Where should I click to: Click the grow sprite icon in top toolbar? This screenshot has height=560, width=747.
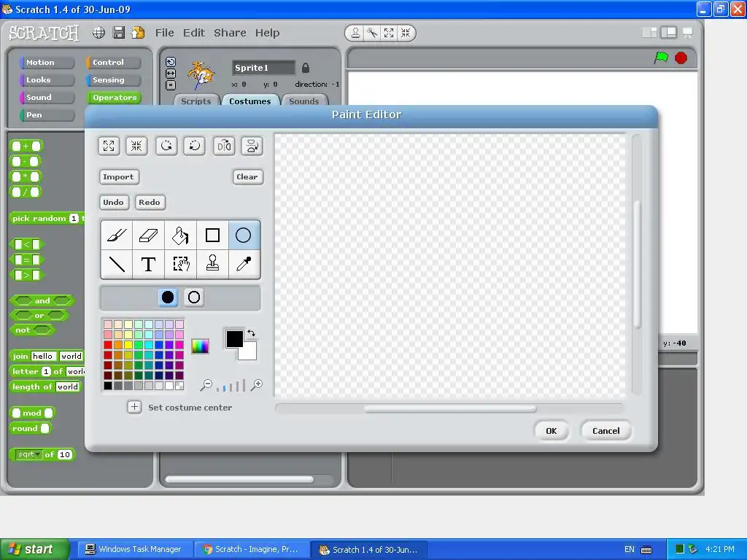coord(389,33)
